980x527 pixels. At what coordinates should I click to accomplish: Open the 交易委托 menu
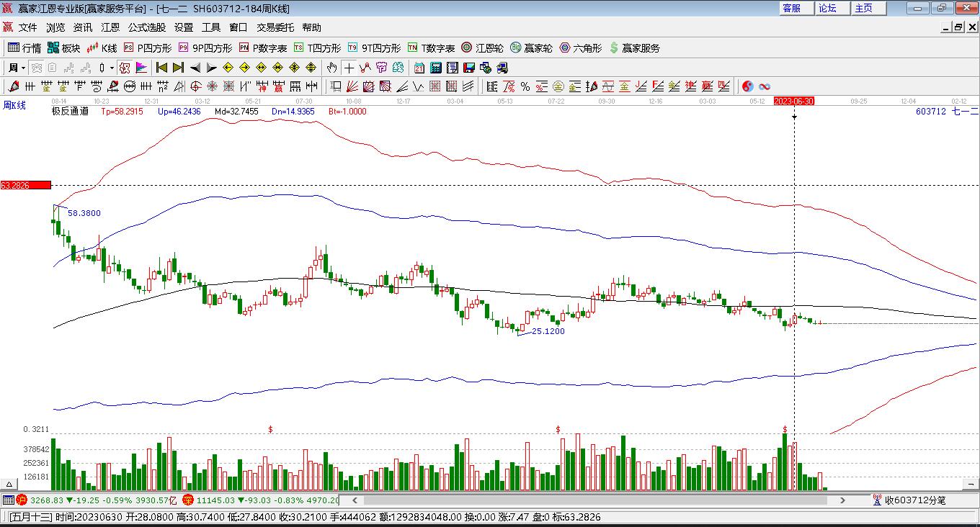click(275, 27)
